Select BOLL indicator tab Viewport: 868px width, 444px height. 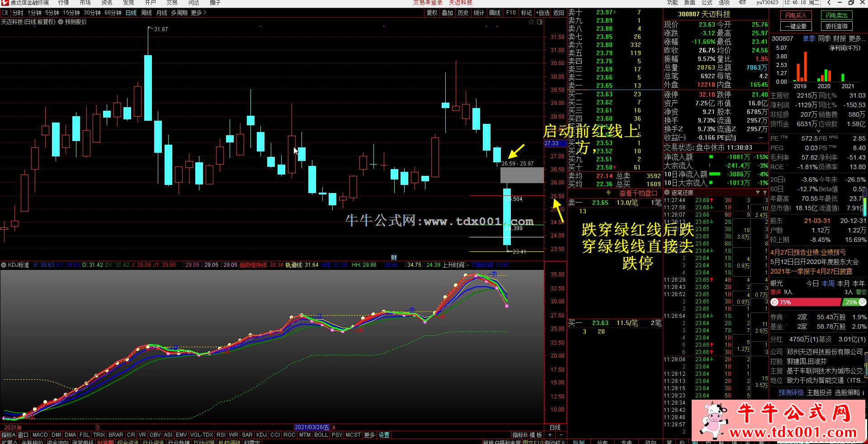click(x=321, y=435)
